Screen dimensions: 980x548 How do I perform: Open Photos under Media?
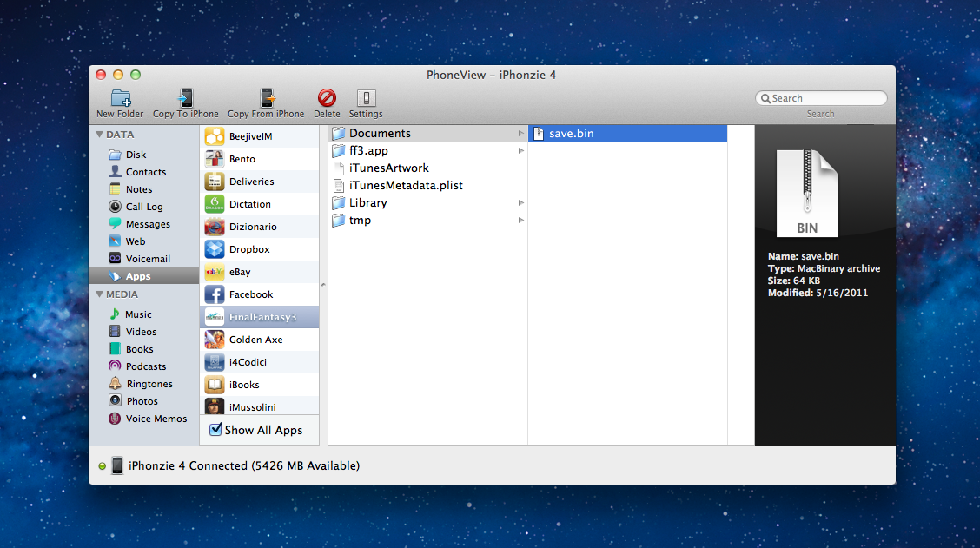coord(143,401)
